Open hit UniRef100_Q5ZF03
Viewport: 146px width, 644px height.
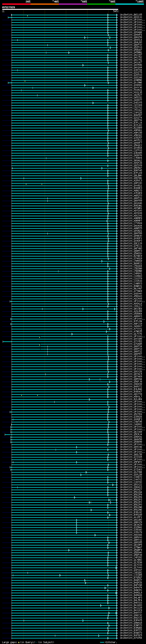coord(131,47)
